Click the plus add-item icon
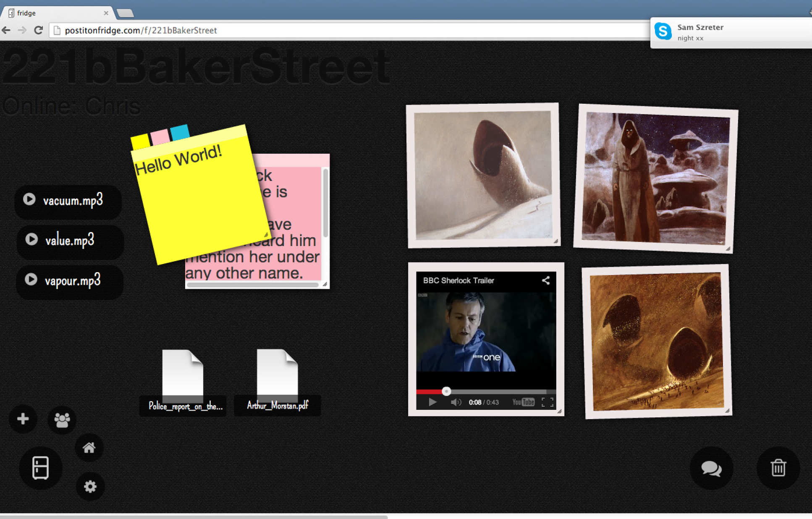 [23, 419]
